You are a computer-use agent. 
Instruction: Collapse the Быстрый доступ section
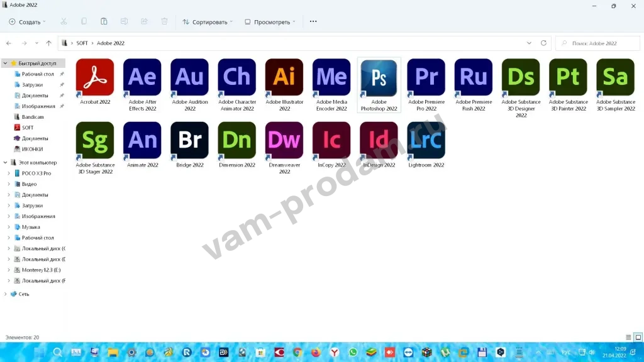(5, 63)
